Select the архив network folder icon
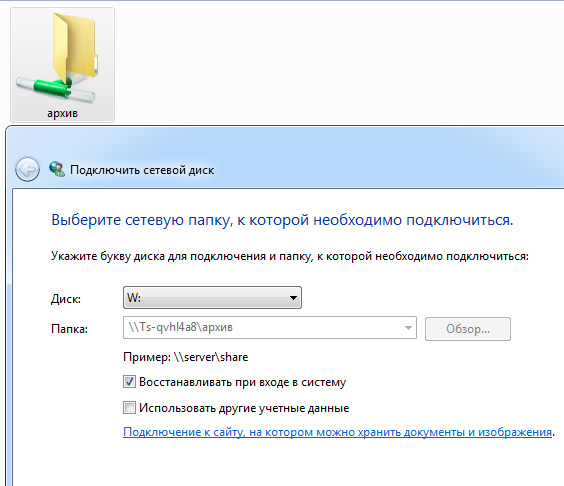This screenshot has height=486, width=564. pos(63,65)
